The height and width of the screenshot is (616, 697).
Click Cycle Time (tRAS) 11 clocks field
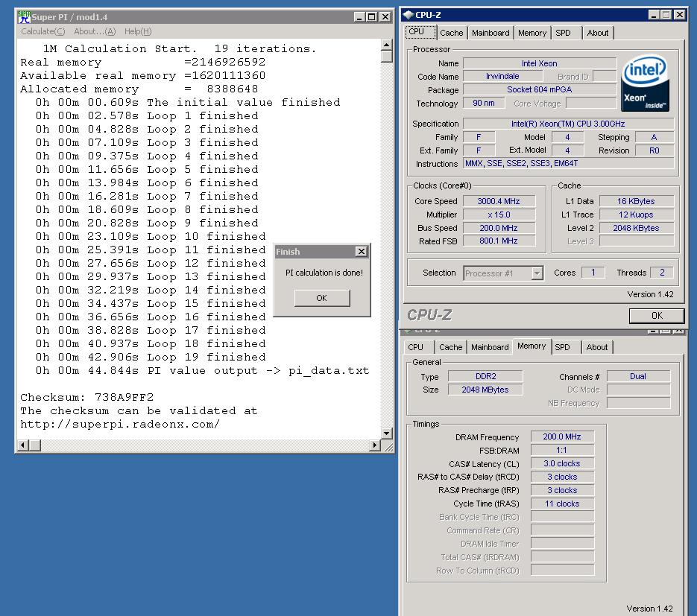562,504
